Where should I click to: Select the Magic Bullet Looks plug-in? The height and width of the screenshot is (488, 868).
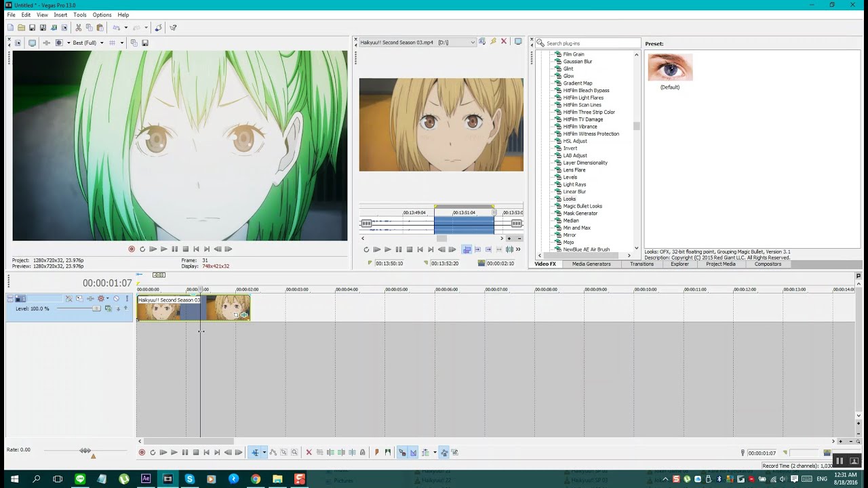coord(582,206)
